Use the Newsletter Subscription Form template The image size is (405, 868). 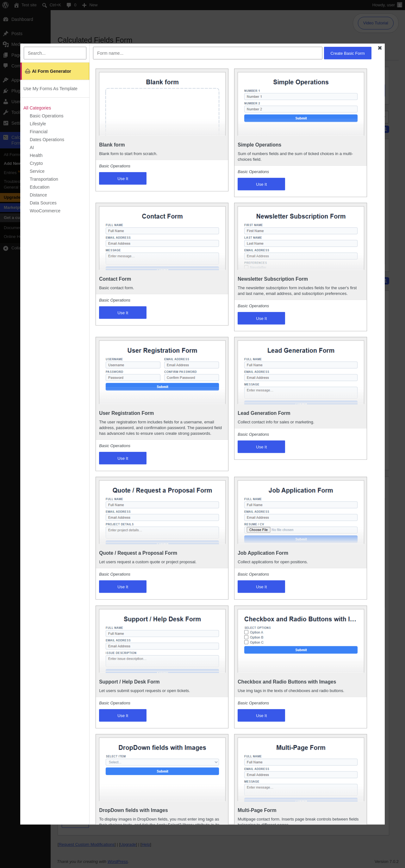pyautogui.click(x=261, y=318)
